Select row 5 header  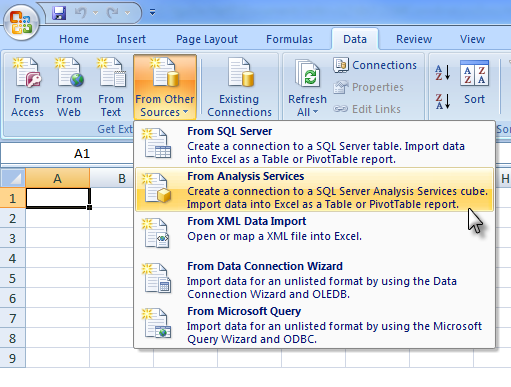tap(13, 278)
